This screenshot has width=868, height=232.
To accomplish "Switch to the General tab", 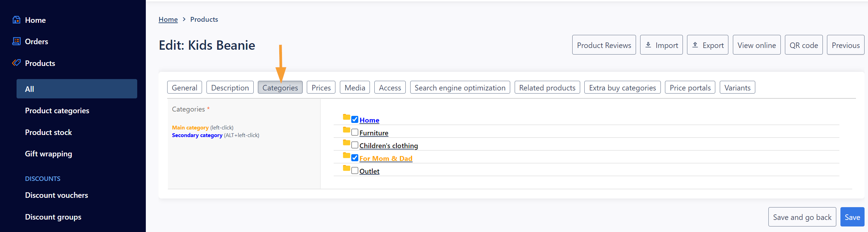I will click(184, 87).
